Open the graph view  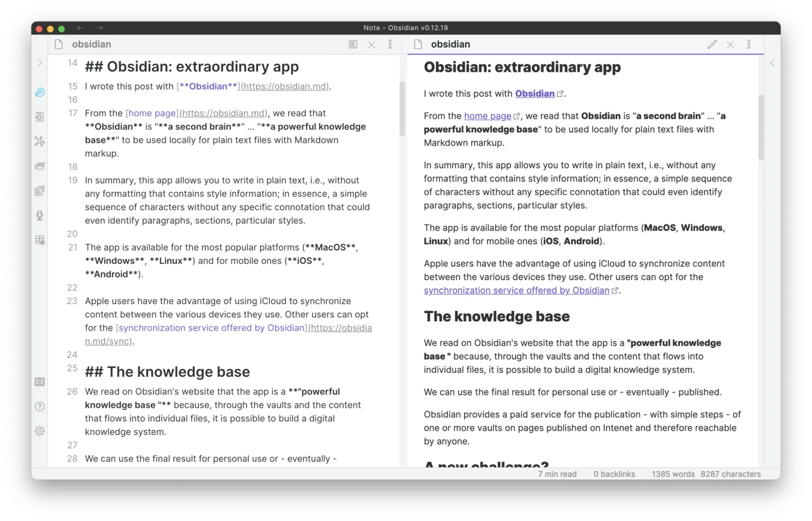pyautogui.click(x=39, y=141)
